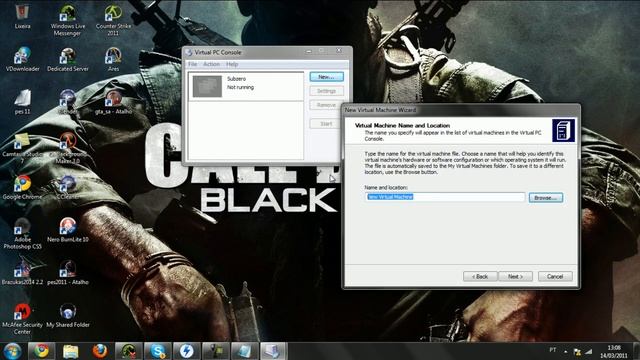Select the Nero BurnLite 10 desktop icon
Screen dimensions: 640x360
[x=68, y=230]
